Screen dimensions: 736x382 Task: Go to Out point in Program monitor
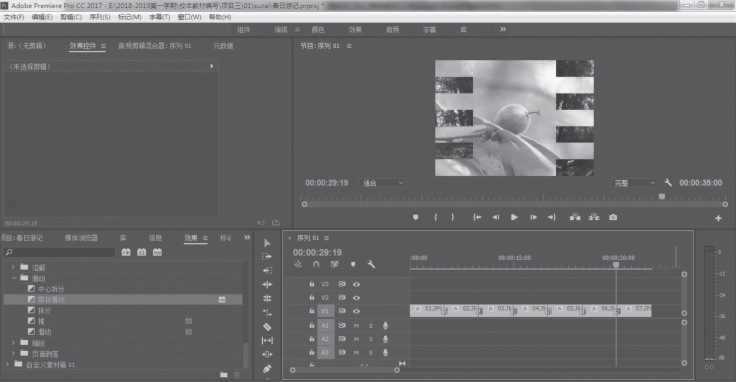click(552, 217)
